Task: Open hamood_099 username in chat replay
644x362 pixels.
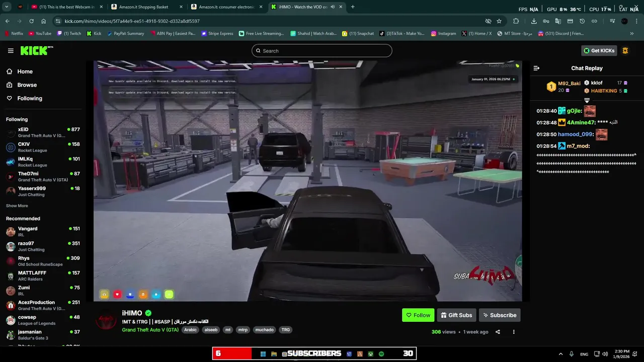Action: pos(575,134)
